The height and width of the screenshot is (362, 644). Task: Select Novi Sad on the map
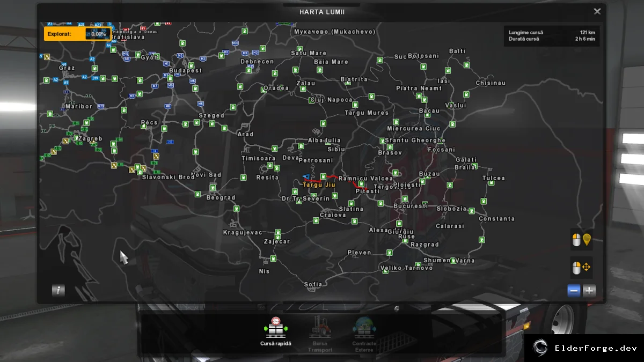[x=206, y=175]
